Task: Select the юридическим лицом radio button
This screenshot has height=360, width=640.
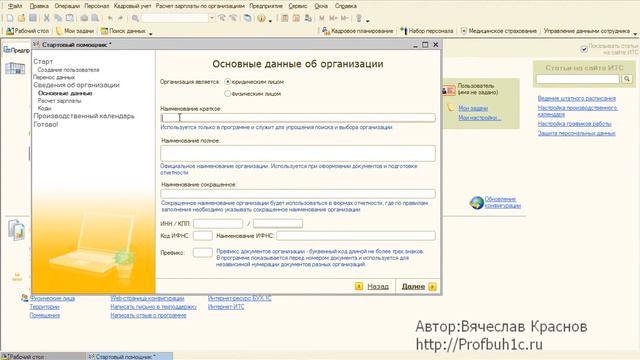Action: click(228, 82)
